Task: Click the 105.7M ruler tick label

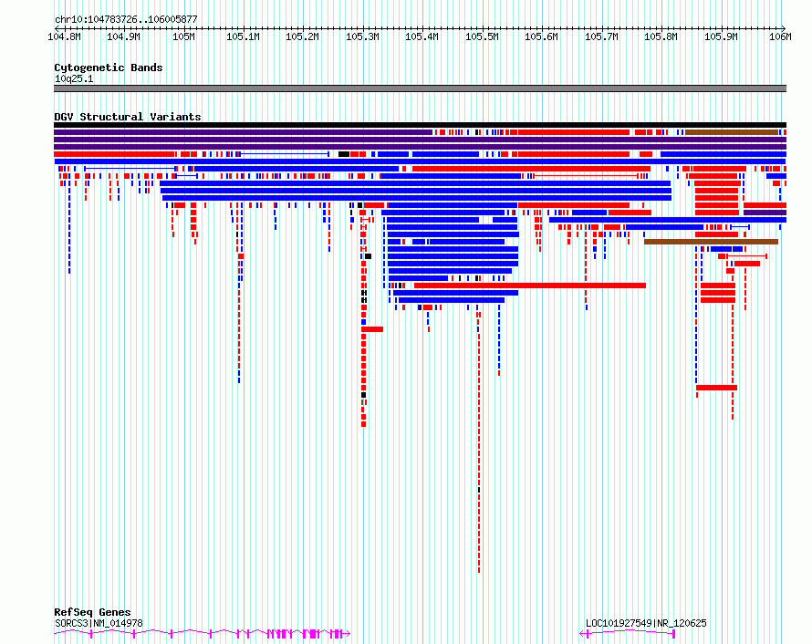Action: coord(601,36)
